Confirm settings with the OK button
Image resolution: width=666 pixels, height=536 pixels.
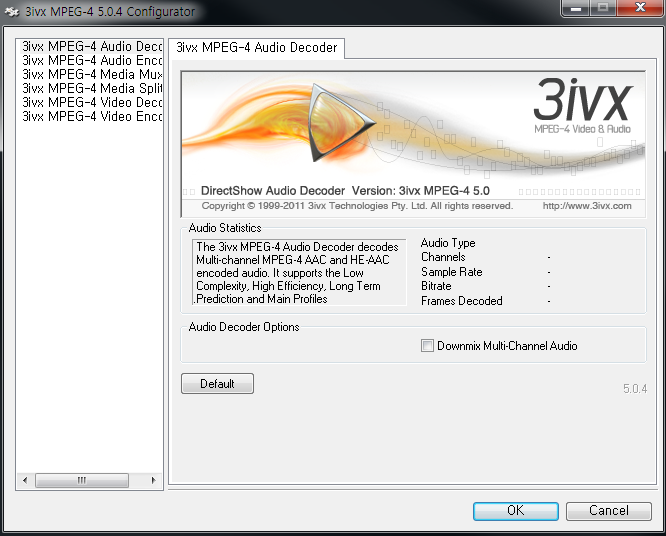click(x=516, y=511)
